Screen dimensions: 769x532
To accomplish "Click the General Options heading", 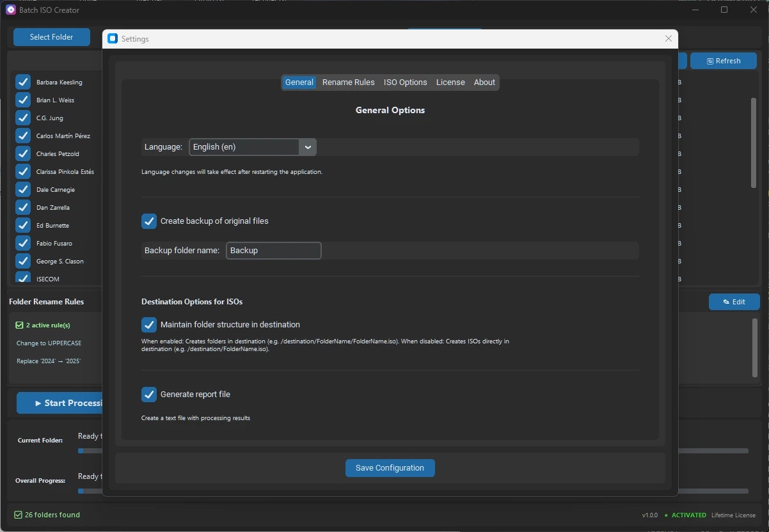I will coord(390,110).
